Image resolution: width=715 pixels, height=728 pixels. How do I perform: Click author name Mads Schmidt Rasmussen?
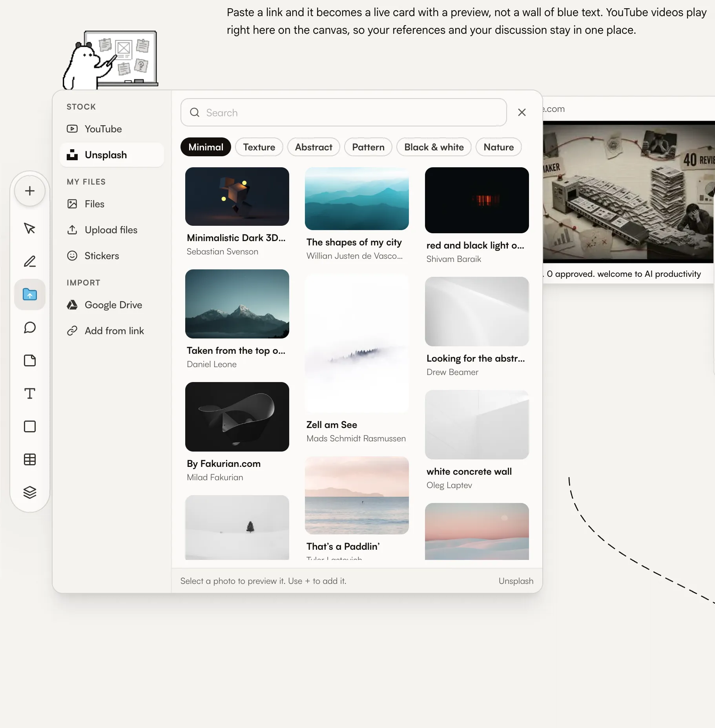click(x=356, y=438)
